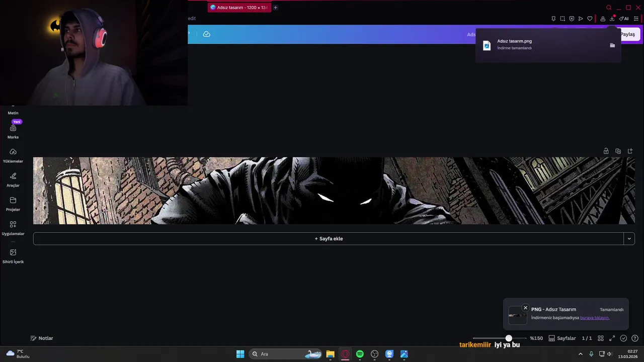Open the weather widget showing 7°C

tap(18, 354)
